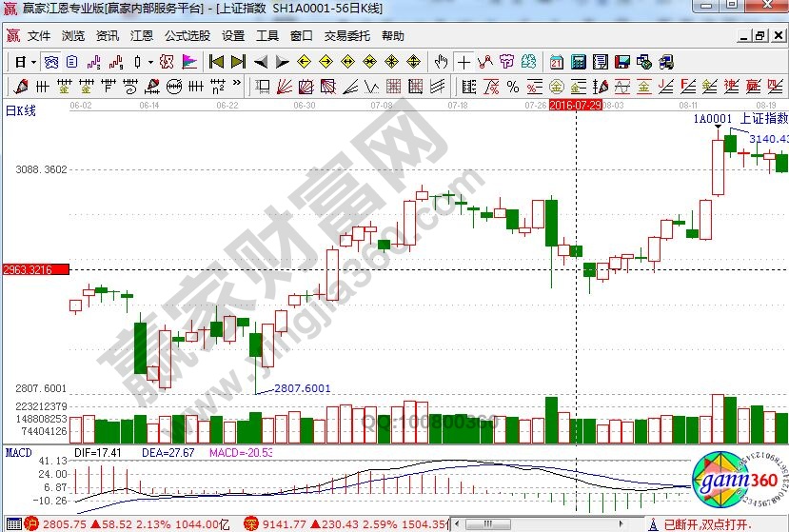The image size is (789, 532).
Task: Click the calendar icon showing 21
Action: 556,62
